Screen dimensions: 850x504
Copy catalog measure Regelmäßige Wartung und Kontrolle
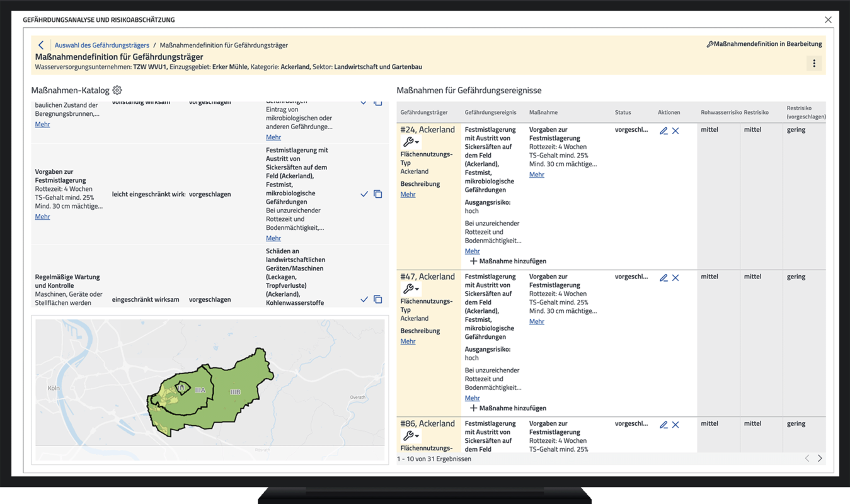(x=378, y=299)
